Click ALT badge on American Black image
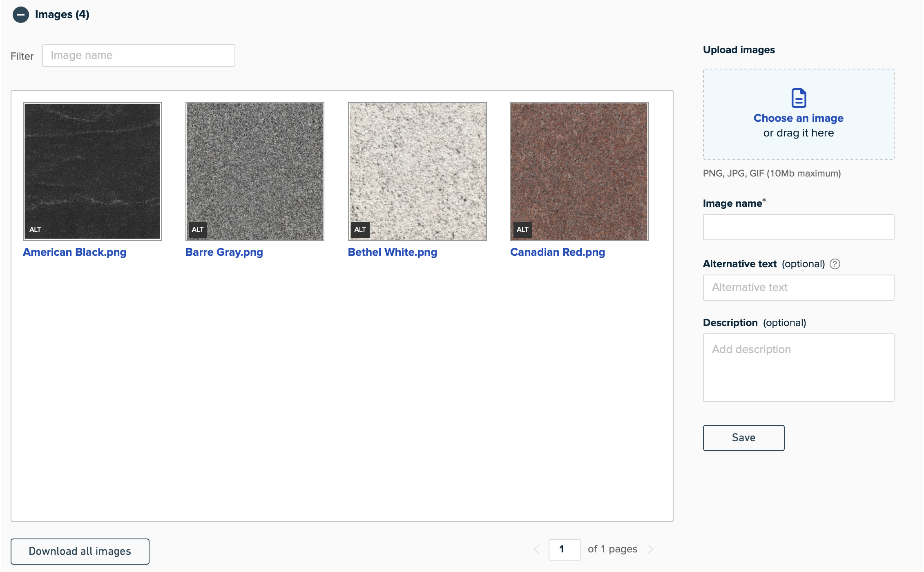This screenshot has width=924, height=572. 35,230
